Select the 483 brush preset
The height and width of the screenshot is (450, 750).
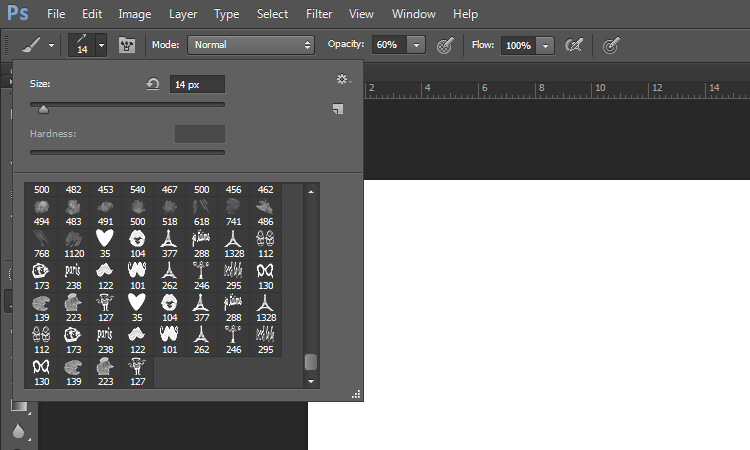[x=74, y=213]
